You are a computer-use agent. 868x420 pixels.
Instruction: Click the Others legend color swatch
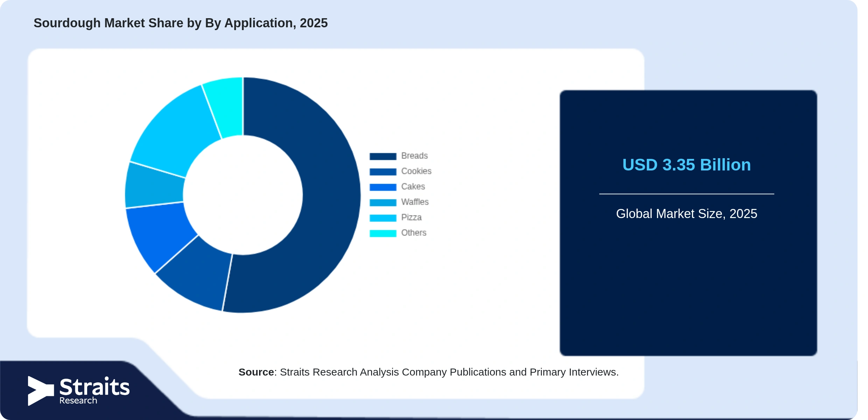(x=383, y=233)
